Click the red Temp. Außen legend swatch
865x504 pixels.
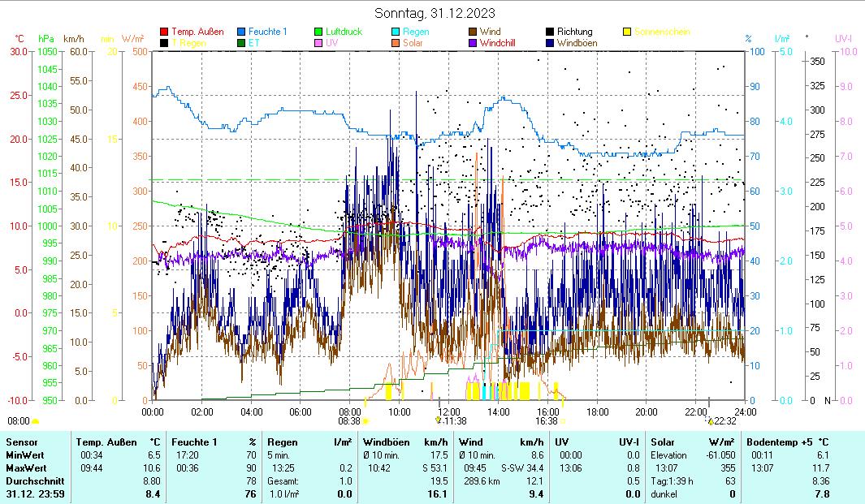click(x=164, y=32)
